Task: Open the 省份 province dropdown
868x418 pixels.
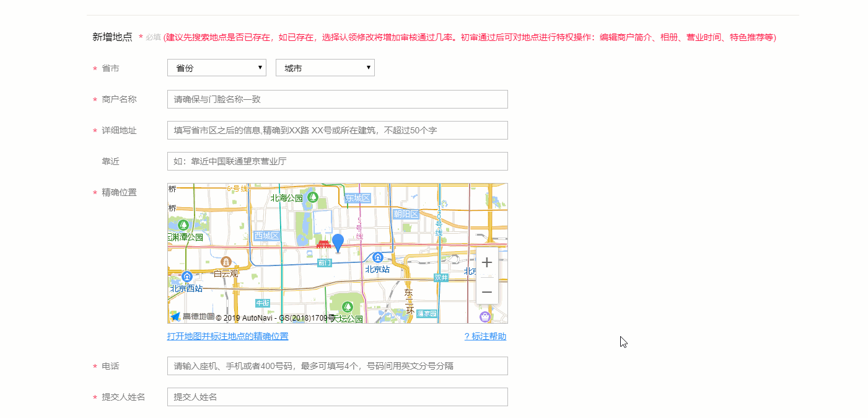Action: click(x=216, y=68)
